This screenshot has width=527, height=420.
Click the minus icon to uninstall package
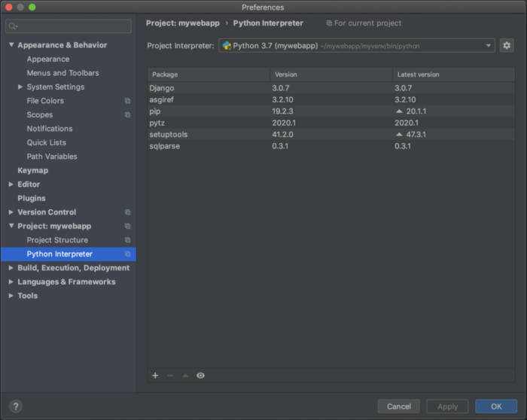pos(170,376)
